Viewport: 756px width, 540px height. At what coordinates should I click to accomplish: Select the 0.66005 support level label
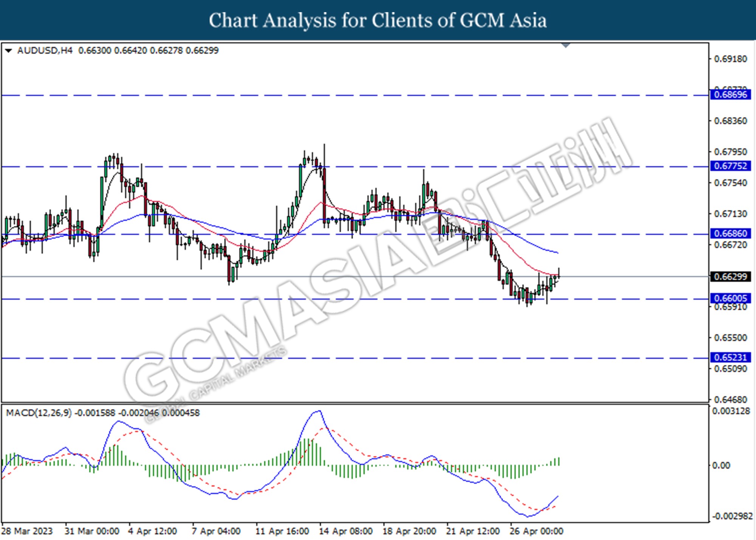pos(730,298)
